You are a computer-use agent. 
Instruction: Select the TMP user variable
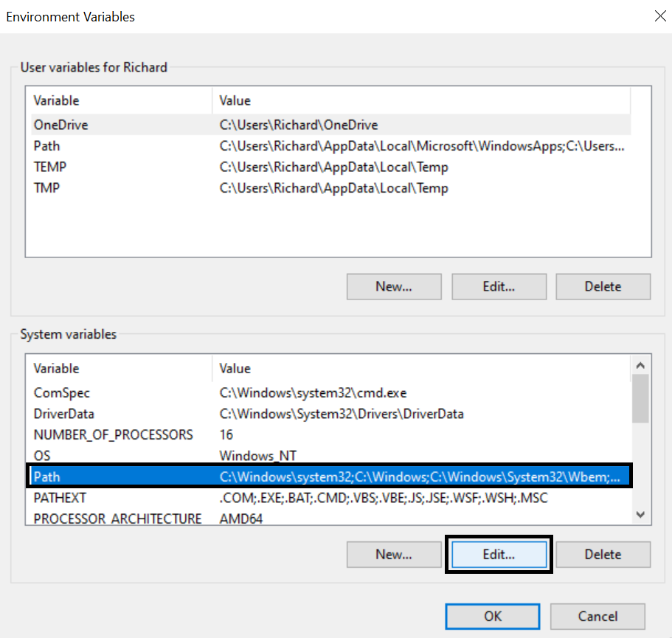pos(46,188)
